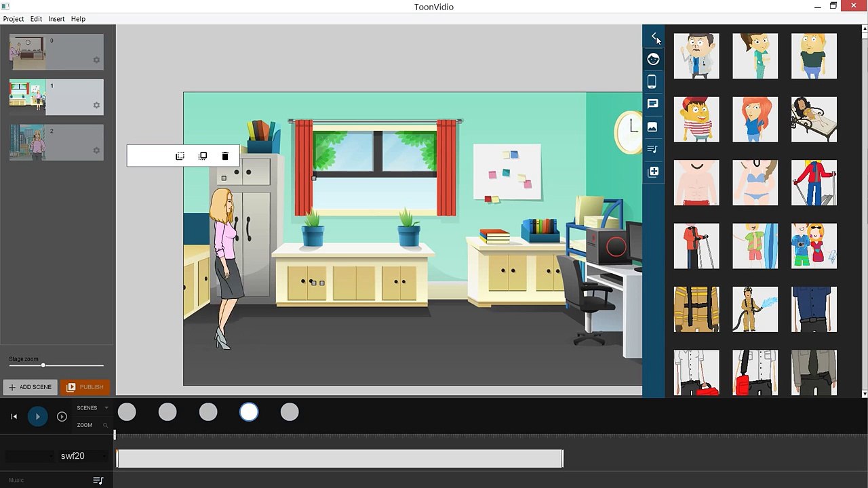This screenshot has height=488, width=868.
Task: Choose the shirtless man in red shorts
Action: [x=696, y=183]
